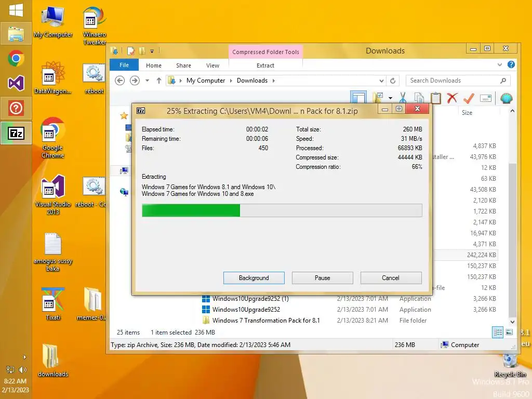Expand breadcrumb arrow before My Computer
The width and height of the screenshot is (532, 399).
click(x=180, y=81)
